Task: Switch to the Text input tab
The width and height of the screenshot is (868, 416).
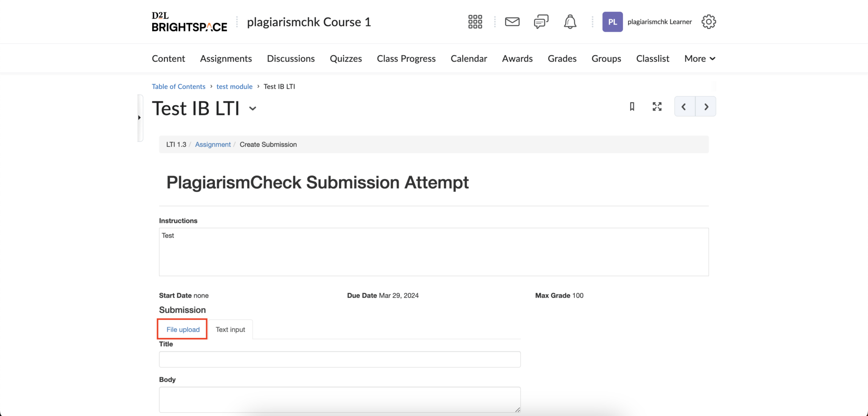Action: point(230,329)
